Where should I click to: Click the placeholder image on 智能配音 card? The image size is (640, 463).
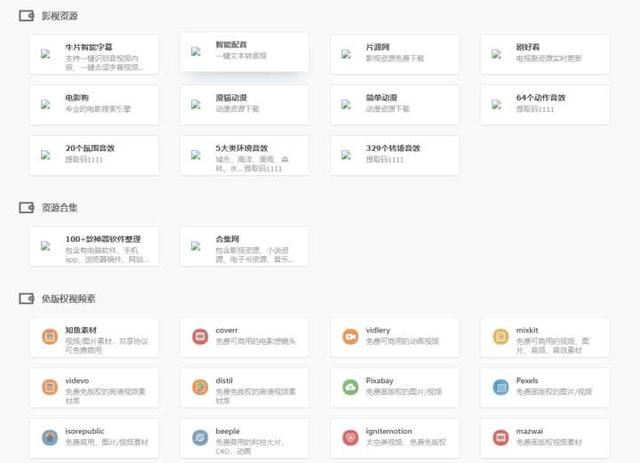pos(196,51)
